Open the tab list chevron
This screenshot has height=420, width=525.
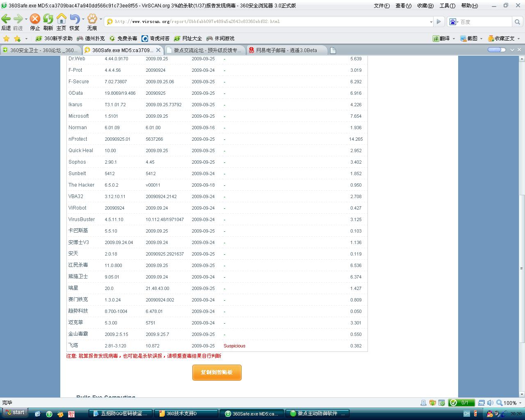(513, 50)
